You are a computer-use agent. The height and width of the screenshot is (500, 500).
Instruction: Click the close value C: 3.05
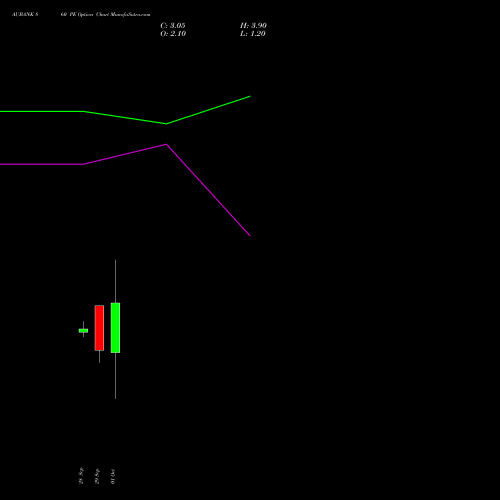point(173,26)
